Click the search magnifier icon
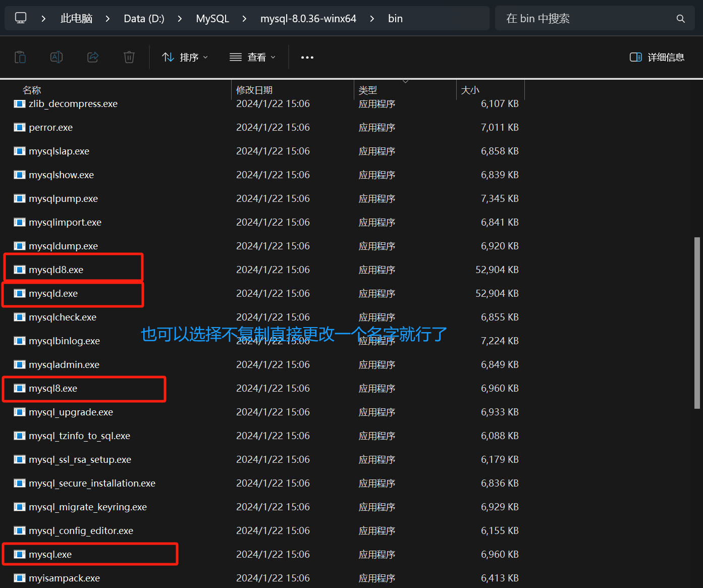 pyautogui.click(x=681, y=19)
